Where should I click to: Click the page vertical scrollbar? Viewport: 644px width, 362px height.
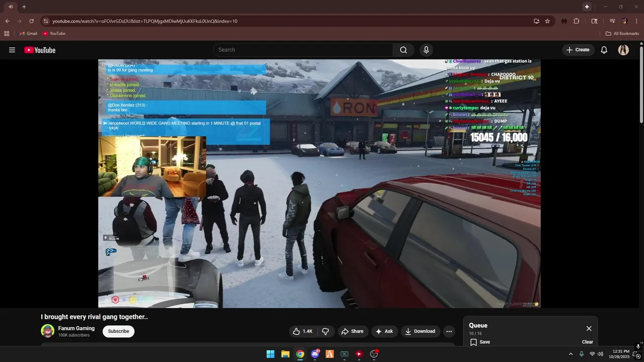[x=641, y=83]
